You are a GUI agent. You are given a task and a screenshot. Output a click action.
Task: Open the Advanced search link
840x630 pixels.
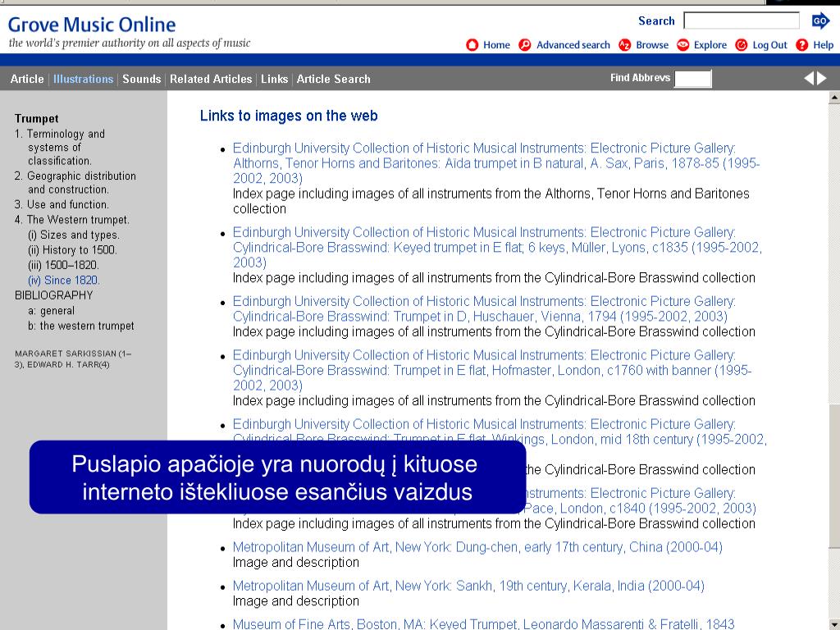click(x=573, y=45)
